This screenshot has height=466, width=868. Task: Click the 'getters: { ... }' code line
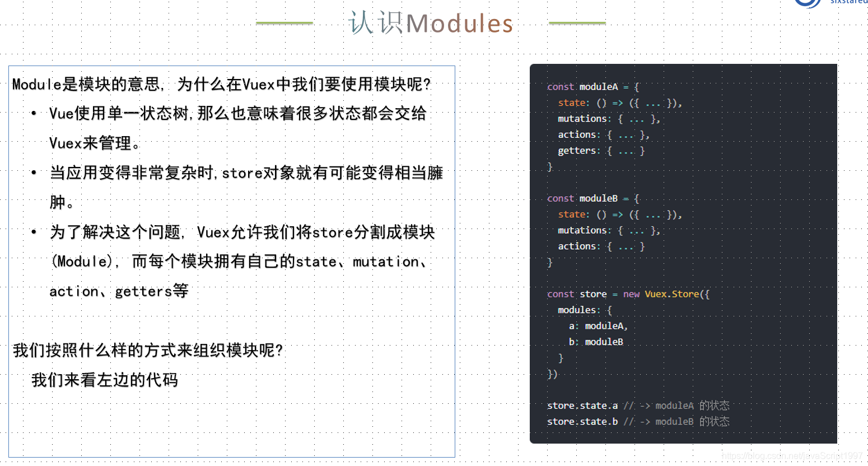pyautogui.click(x=601, y=151)
